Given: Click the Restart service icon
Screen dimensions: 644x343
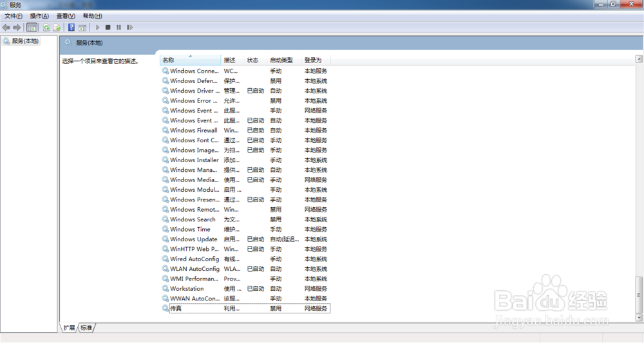Looking at the screenshot, I should tap(130, 28).
